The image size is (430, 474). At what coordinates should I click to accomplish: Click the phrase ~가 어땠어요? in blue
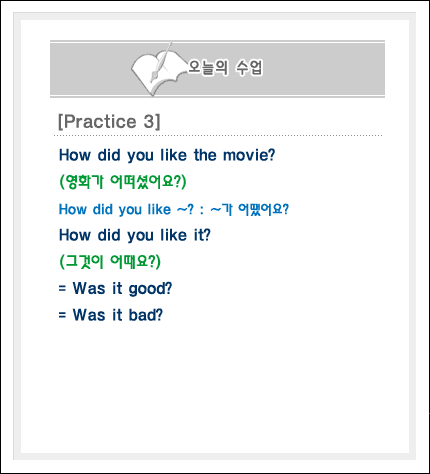(x=250, y=209)
